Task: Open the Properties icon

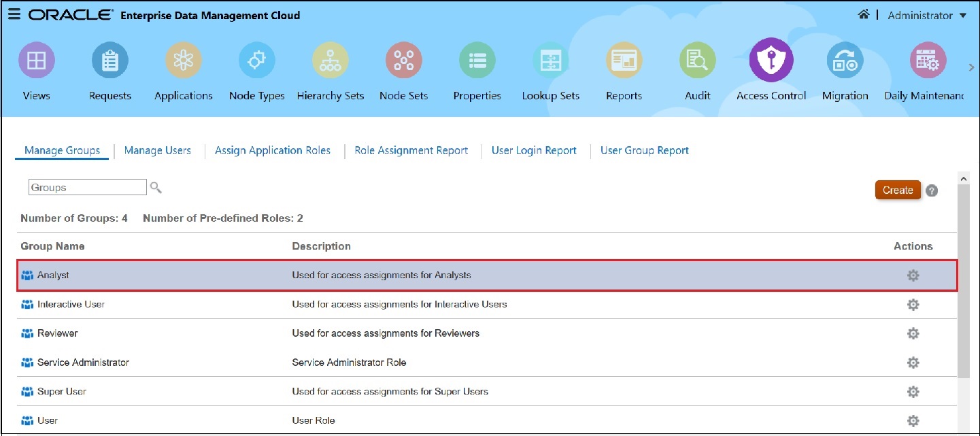Action: (x=477, y=61)
